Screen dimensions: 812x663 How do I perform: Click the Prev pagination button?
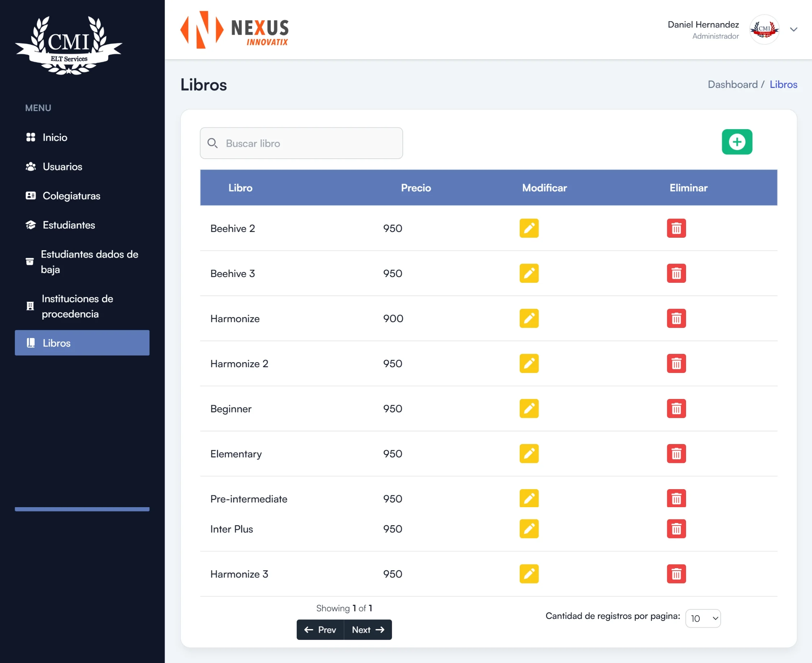pos(320,630)
